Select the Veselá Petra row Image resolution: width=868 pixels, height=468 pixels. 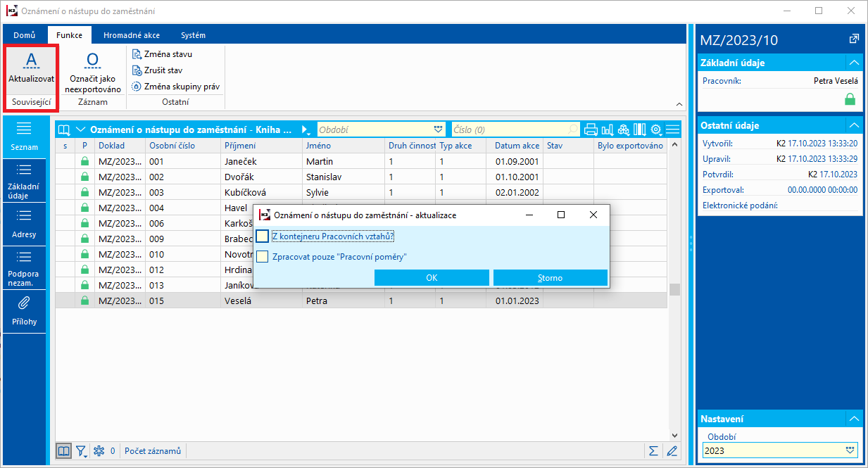(x=362, y=301)
